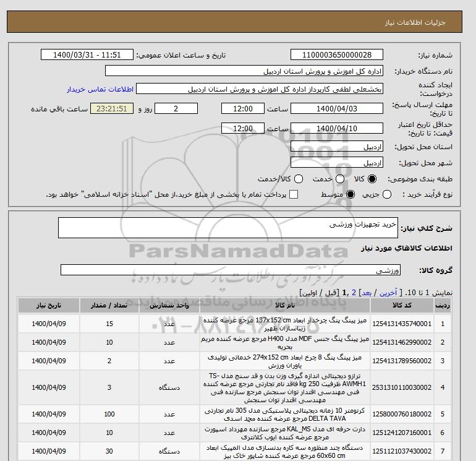The width and height of the screenshot is (476, 461).
Task: Click the remaining time countdown 23:21:51
Action: click(112, 108)
